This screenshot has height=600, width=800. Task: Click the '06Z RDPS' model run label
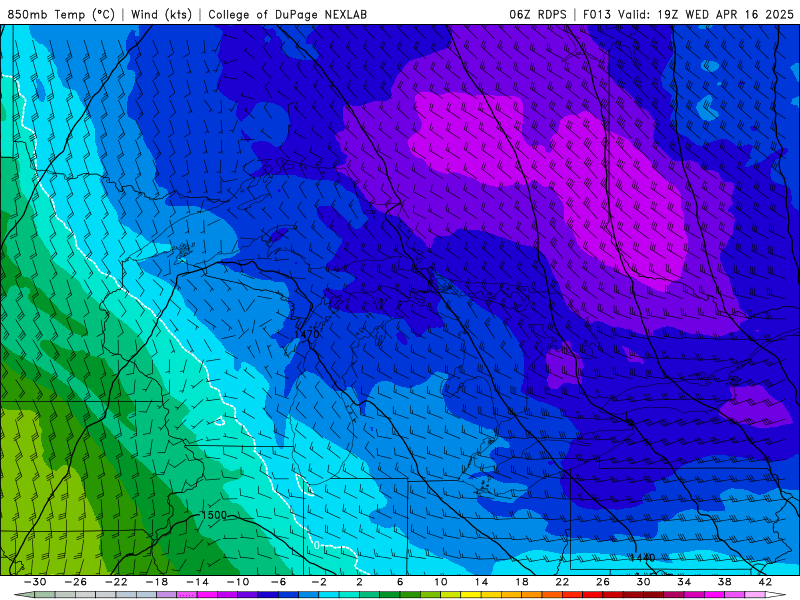tap(538, 14)
